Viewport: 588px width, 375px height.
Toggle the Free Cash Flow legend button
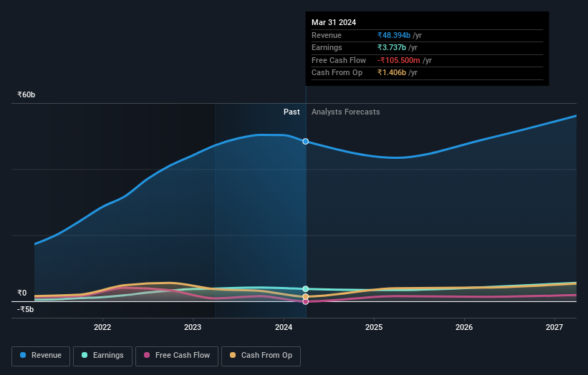177,356
